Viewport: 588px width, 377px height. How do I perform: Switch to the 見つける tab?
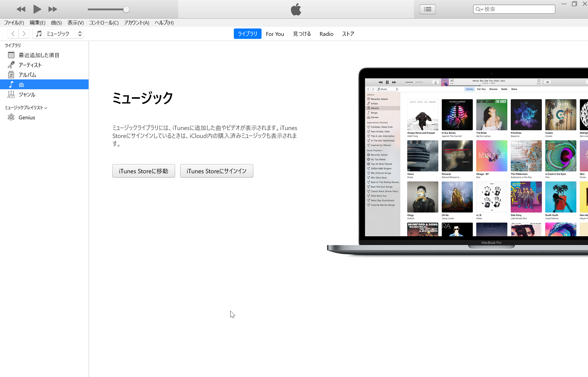click(x=302, y=34)
